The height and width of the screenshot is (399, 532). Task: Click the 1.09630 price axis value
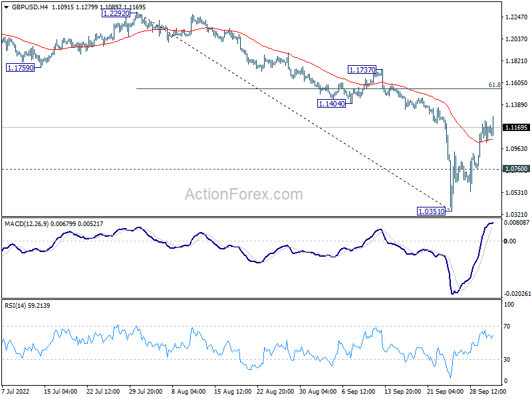click(x=517, y=148)
